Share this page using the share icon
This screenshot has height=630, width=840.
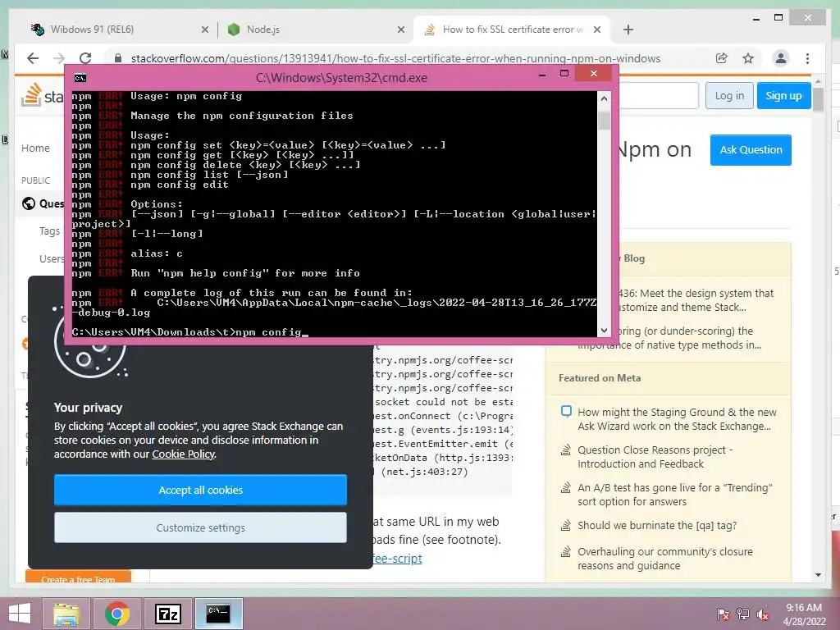[x=722, y=58]
